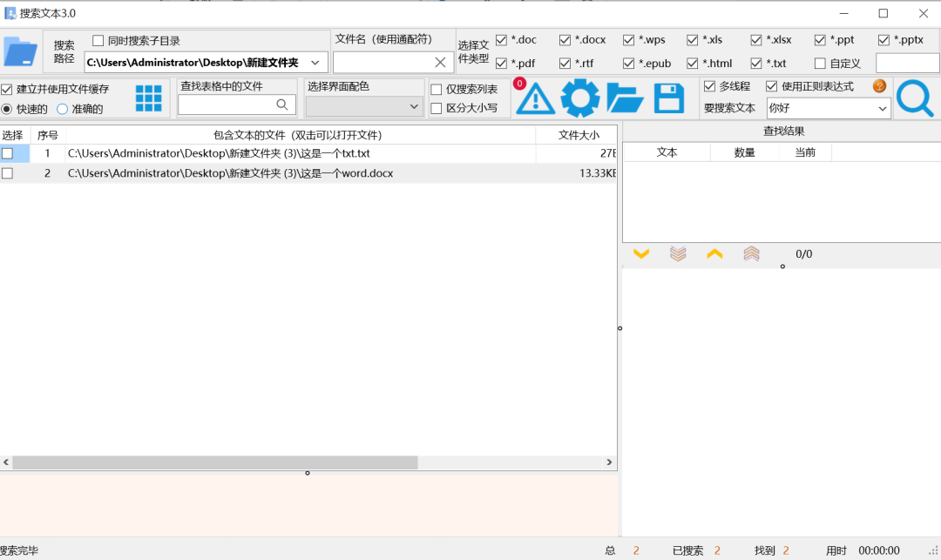The width and height of the screenshot is (941, 560).
Task: Sort by 文件大小 column header
Action: pyautogui.click(x=579, y=135)
